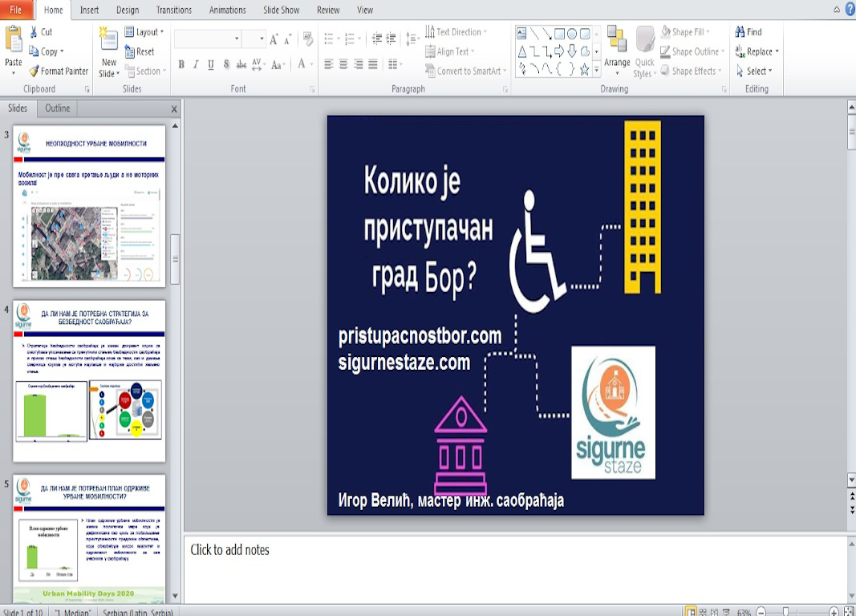The image size is (856, 616).
Task: Click the zoom slider in status bar
Action: 787,612
